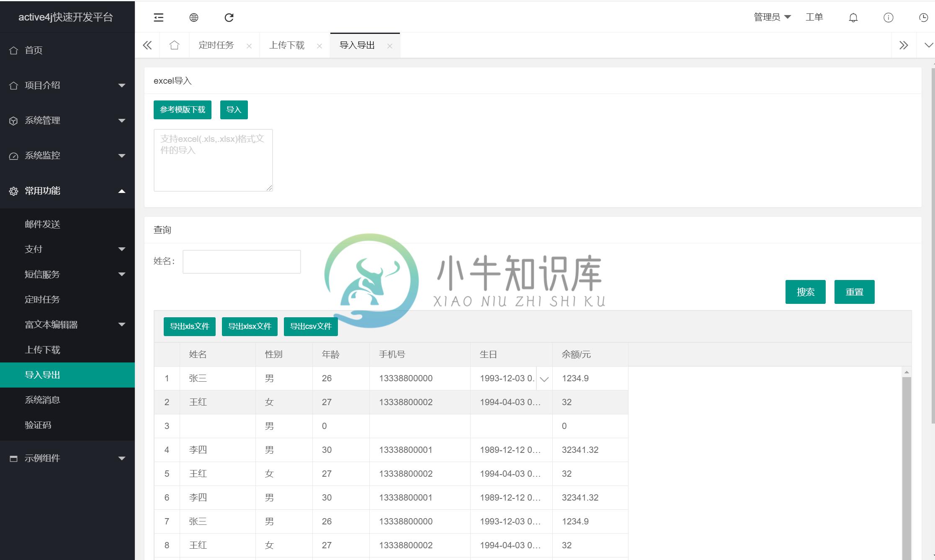Click the 生日 column header

pyautogui.click(x=512, y=354)
